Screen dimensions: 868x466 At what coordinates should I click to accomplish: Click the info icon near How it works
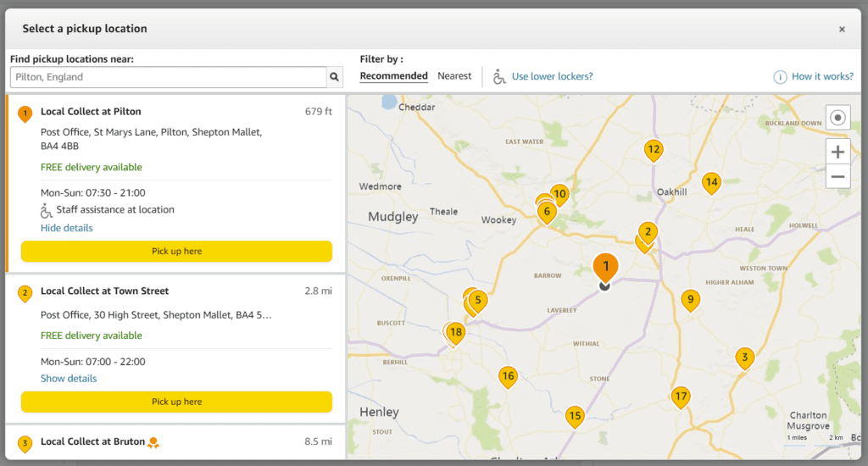click(x=780, y=77)
